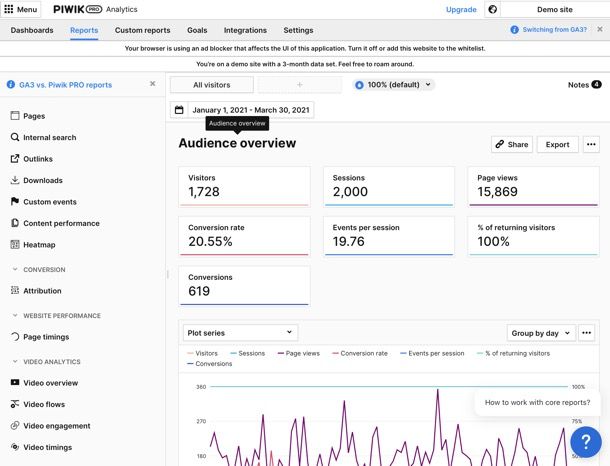Collapse the WEBSITE PERFORMANCE sidebar section

click(56, 315)
